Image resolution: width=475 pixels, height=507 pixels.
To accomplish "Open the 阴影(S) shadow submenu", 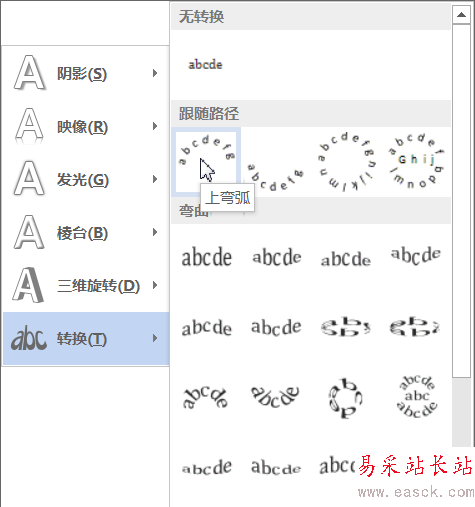I will click(x=86, y=73).
